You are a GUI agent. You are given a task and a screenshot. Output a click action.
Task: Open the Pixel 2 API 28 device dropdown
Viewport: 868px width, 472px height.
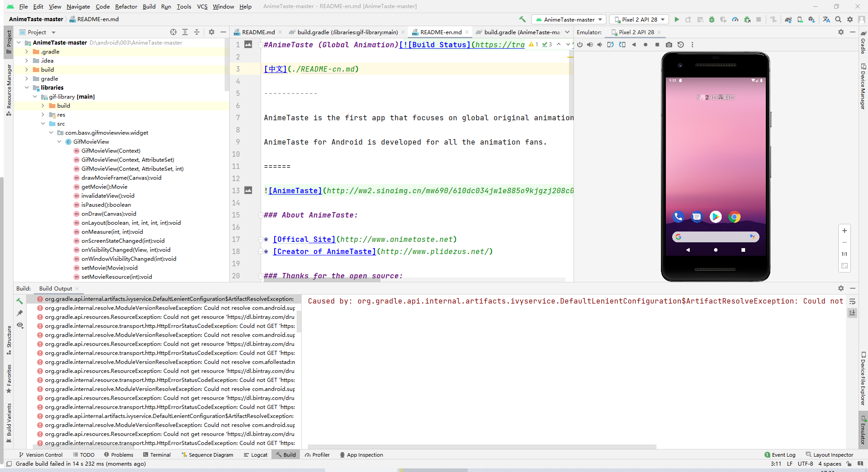tap(638, 19)
